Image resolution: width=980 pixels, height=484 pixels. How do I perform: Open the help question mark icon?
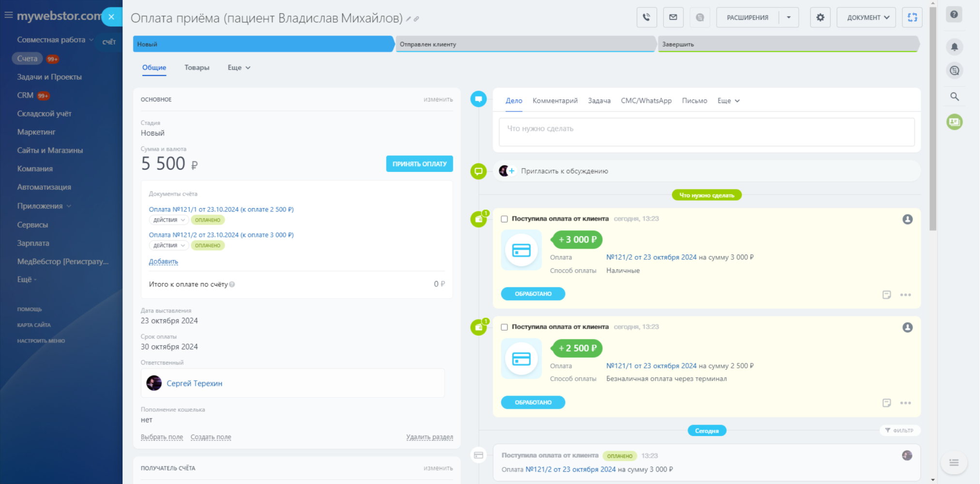[954, 15]
